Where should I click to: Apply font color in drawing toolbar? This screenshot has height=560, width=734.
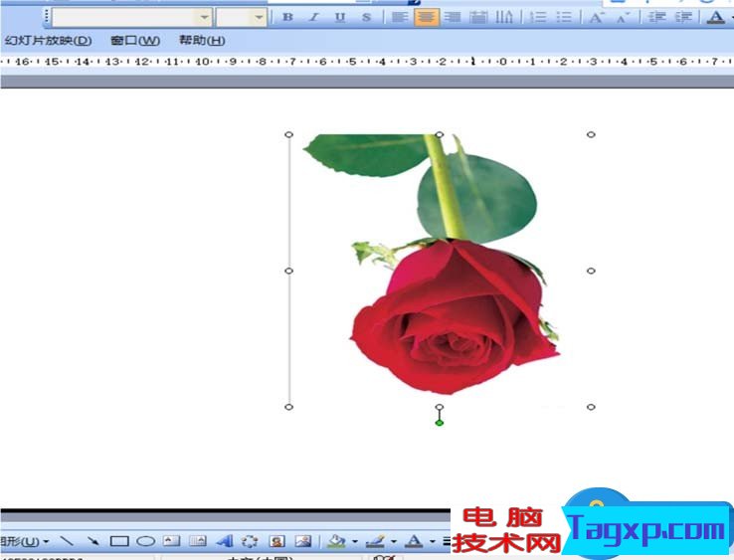pos(414,542)
